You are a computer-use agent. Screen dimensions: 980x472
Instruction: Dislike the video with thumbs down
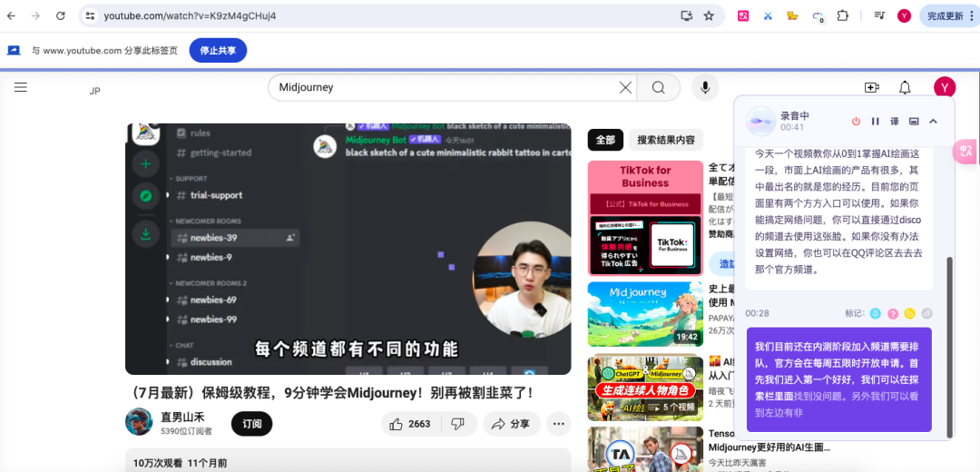tap(458, 424)
